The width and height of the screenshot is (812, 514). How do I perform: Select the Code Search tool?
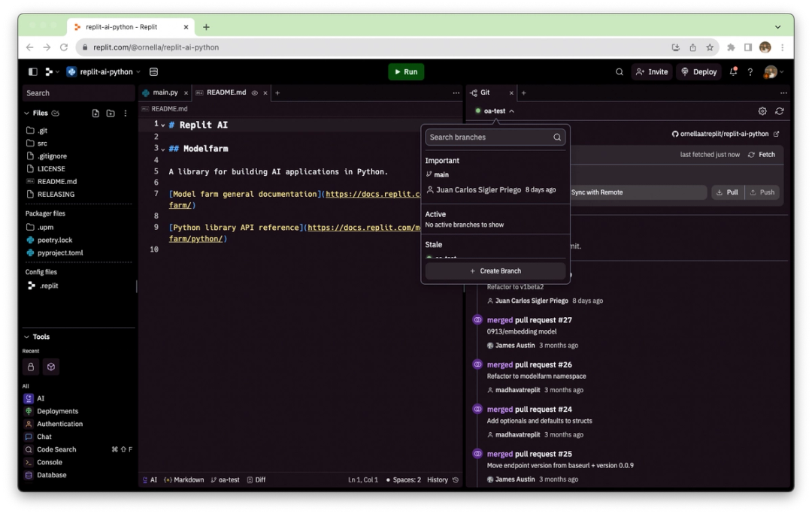pos(56,449)
